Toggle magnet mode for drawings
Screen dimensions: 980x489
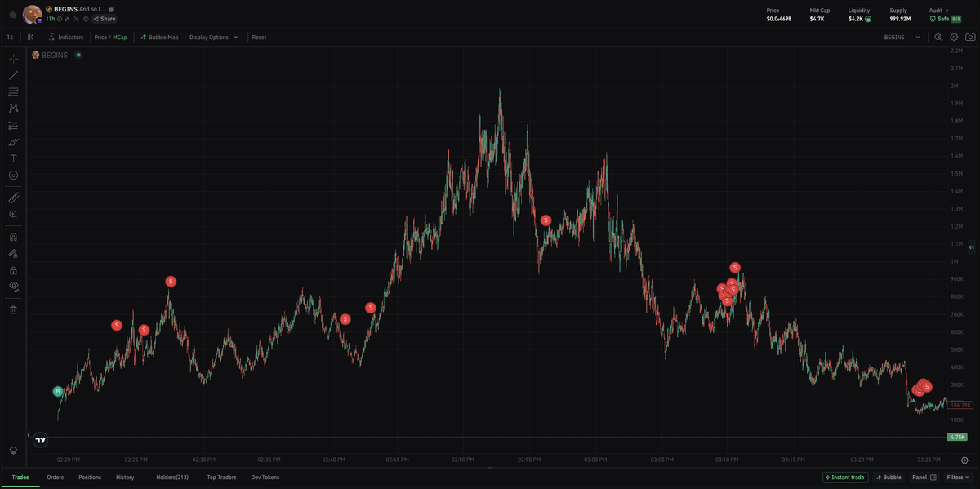13,237
